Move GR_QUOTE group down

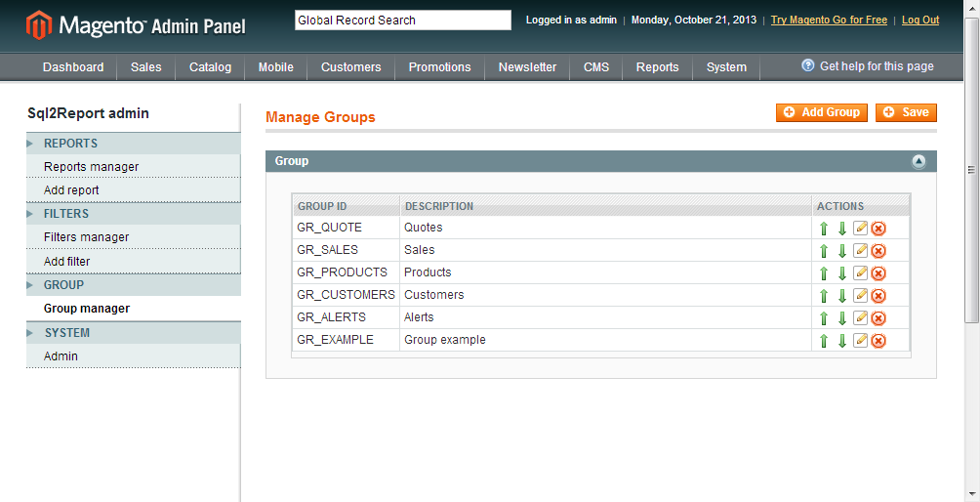point(841,229)
